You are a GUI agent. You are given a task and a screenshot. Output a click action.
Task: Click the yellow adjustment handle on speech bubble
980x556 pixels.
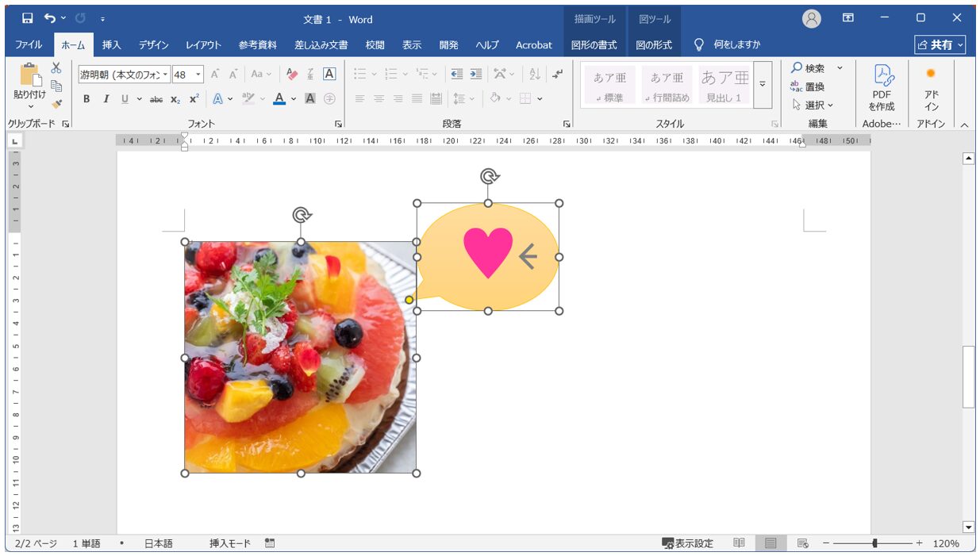pos(409,300)
